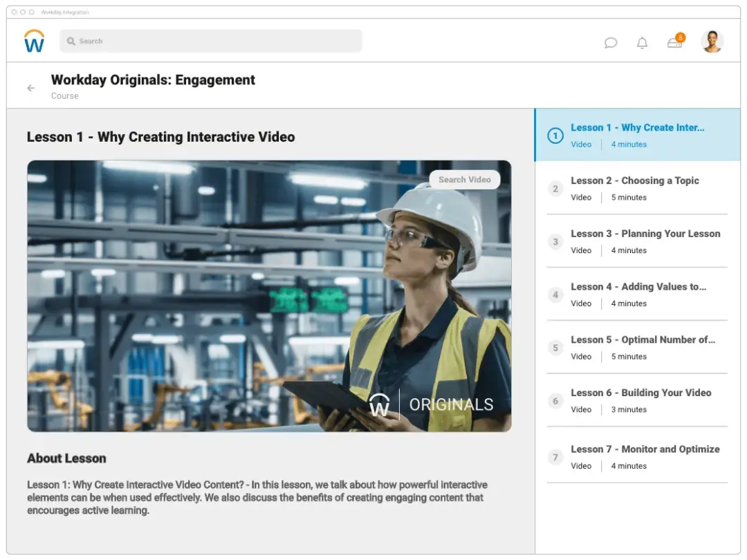Select Lesson 4 - Adding Values to...
This screenshot has height=560, width=747.
[x=638, y=287]
